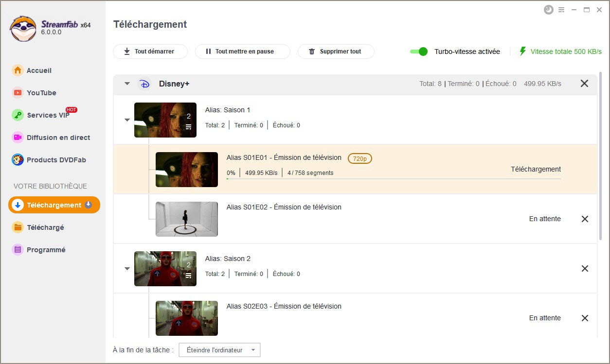Viewport: 610px width, 364px height.
Task: Collapse Alias Saison 2 group
Action: (x=127, y=269)
